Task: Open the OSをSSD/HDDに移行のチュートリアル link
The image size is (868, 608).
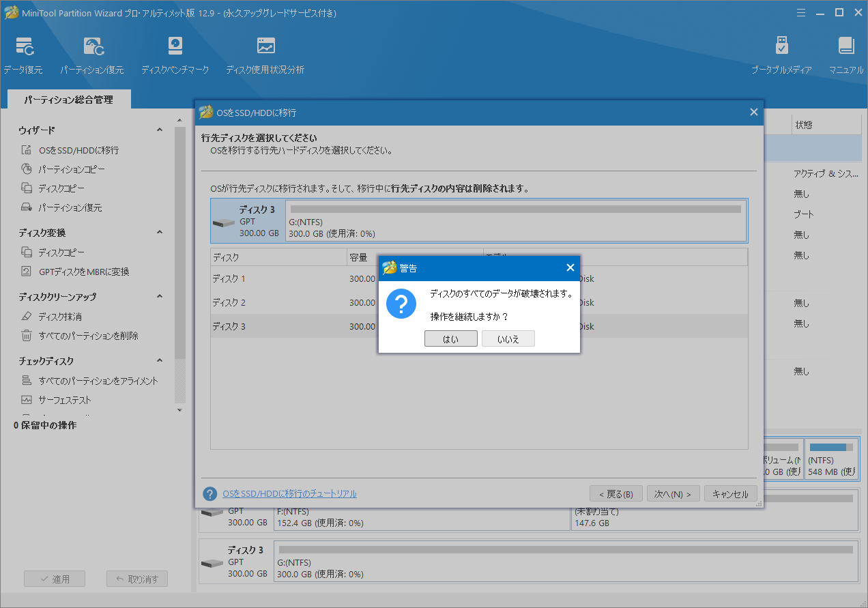Action: pos(289,494)
